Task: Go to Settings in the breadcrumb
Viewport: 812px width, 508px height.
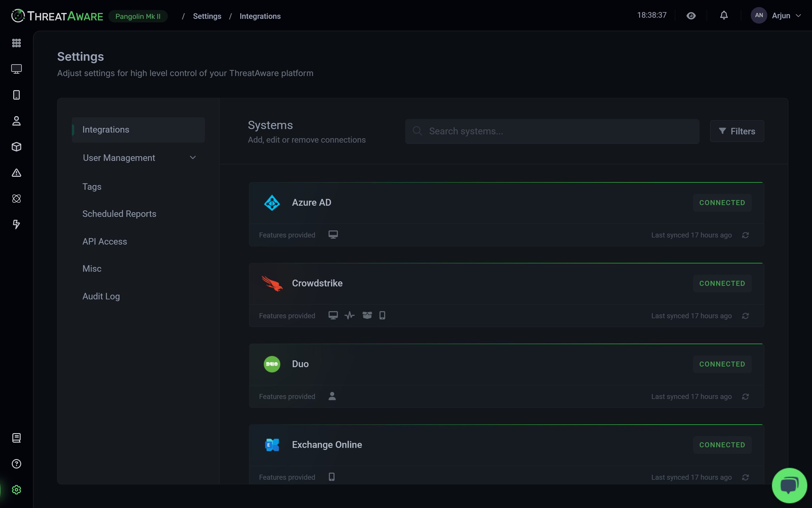Action: (207, 16)
